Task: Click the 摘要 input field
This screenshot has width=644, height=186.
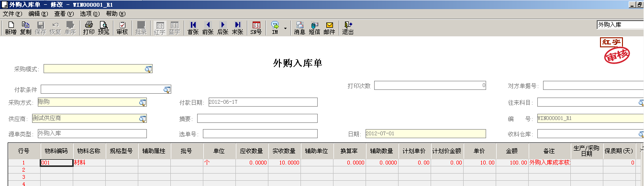Action: (x=257, y=118)
